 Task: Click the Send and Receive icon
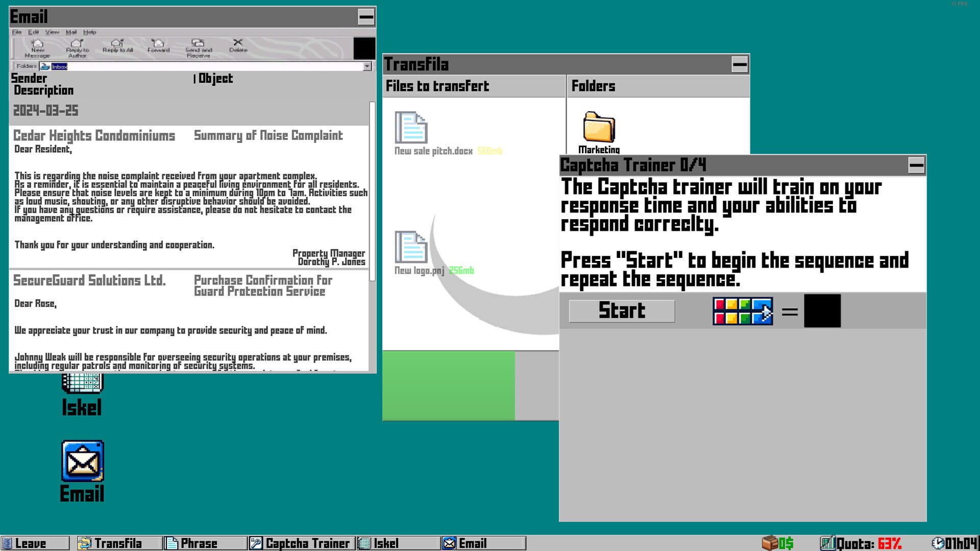click(198, 46)
